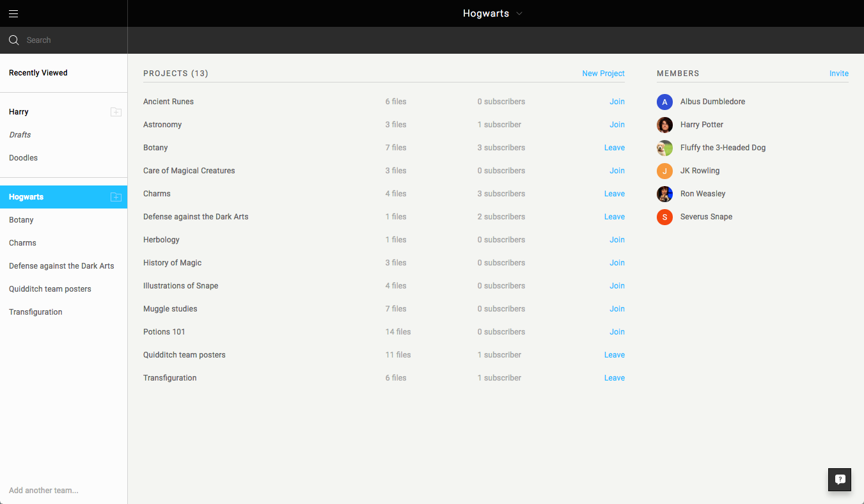
Task: Open Recently Viewed
Action: click(38, 73)
